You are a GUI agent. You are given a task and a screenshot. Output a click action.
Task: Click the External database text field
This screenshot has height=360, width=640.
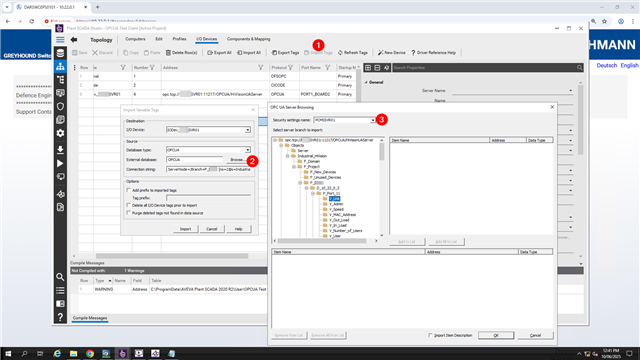[194, 160]
